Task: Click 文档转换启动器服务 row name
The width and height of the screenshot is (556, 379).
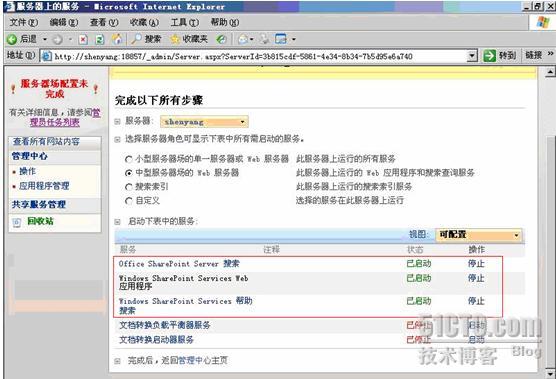Action: click(x=156, y=340)
